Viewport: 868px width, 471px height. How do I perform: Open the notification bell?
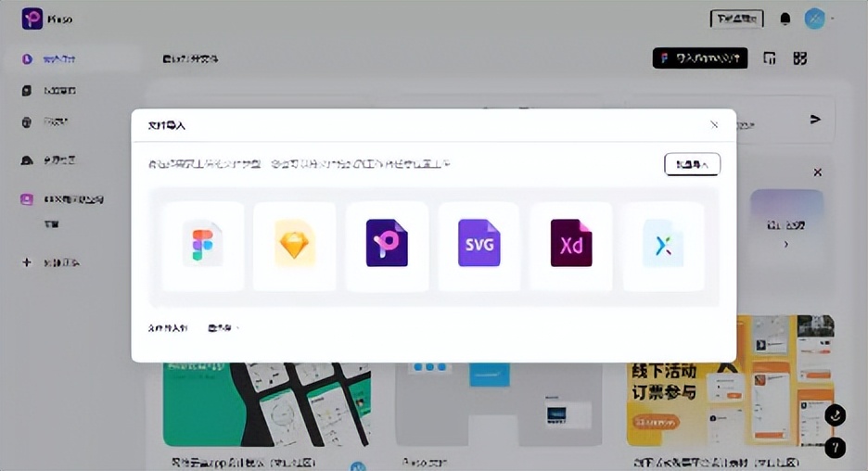785,19
